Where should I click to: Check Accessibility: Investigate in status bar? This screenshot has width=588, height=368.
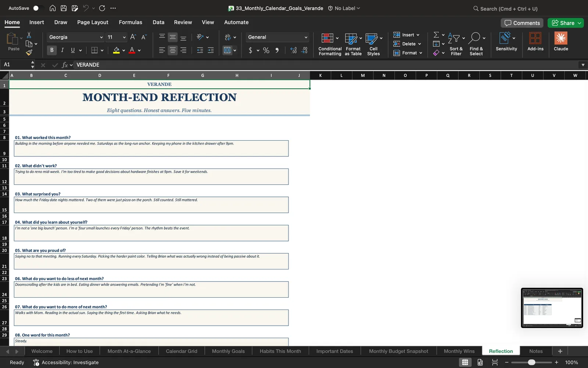click(x=66, y=362)
